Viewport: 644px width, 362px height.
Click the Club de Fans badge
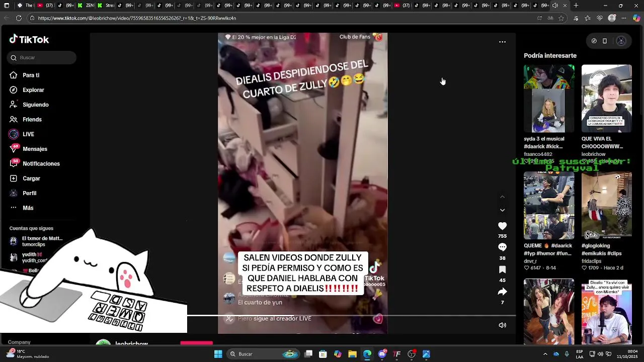pyautogui.click(x=361, y=37)
